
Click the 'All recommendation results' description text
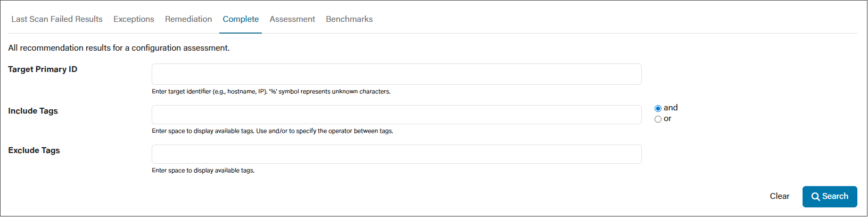pos(119,48)
